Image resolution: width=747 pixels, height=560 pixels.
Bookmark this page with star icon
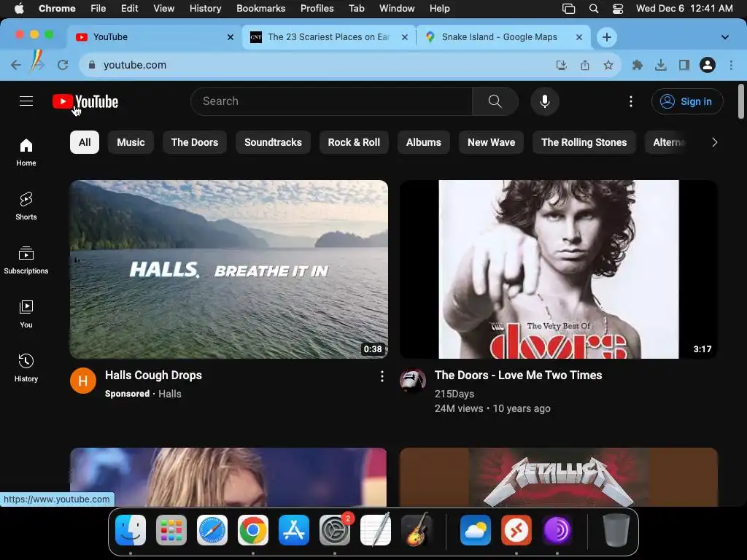(608, 65)
